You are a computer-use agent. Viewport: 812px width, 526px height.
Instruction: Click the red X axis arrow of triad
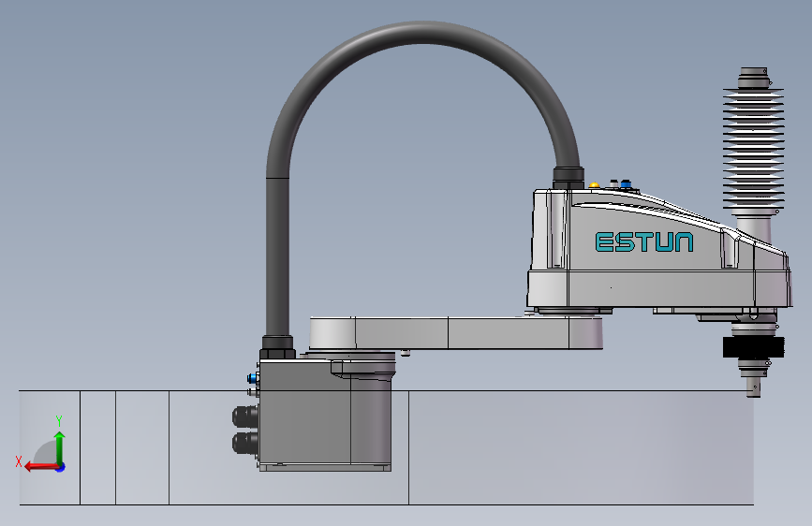tap(41, 467)
